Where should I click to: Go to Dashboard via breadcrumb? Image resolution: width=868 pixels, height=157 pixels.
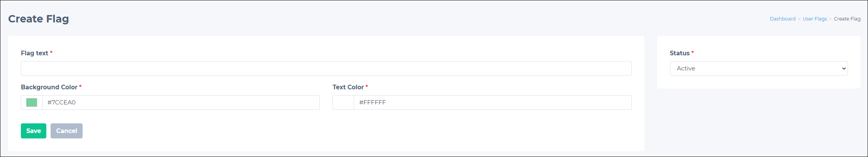point(783,19)
